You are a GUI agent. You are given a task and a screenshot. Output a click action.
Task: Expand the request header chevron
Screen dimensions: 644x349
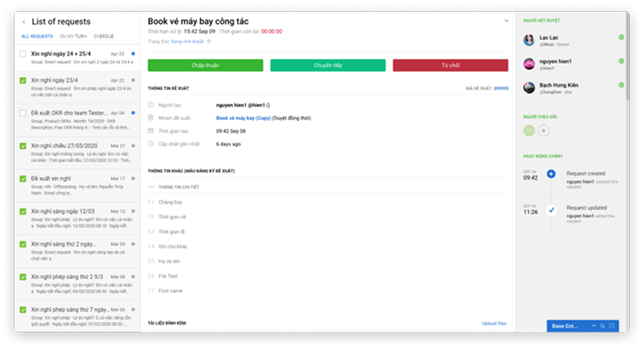(x=507, y=21)
